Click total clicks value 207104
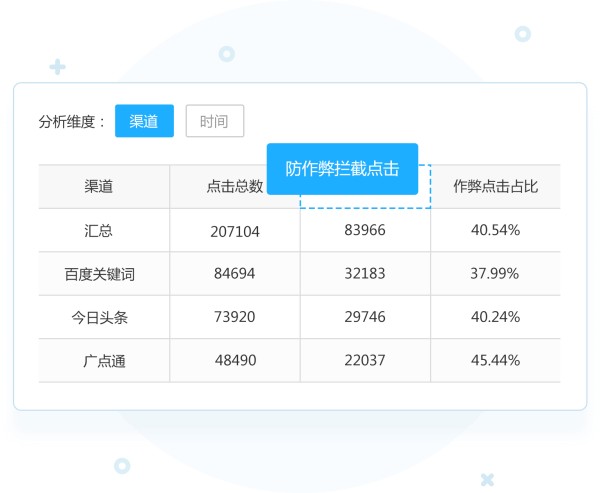The height and width of the screenshot is (493, 600). coord(235,232)
